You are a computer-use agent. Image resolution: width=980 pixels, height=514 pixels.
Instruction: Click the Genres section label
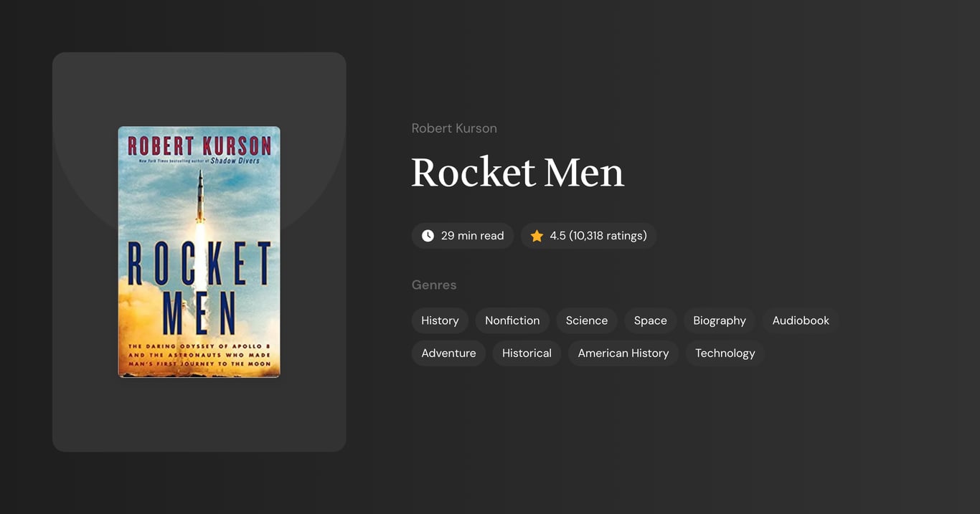(434, 285)
